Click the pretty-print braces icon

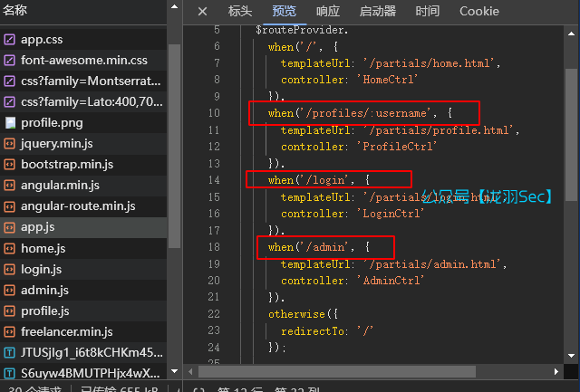click(198, 387)
